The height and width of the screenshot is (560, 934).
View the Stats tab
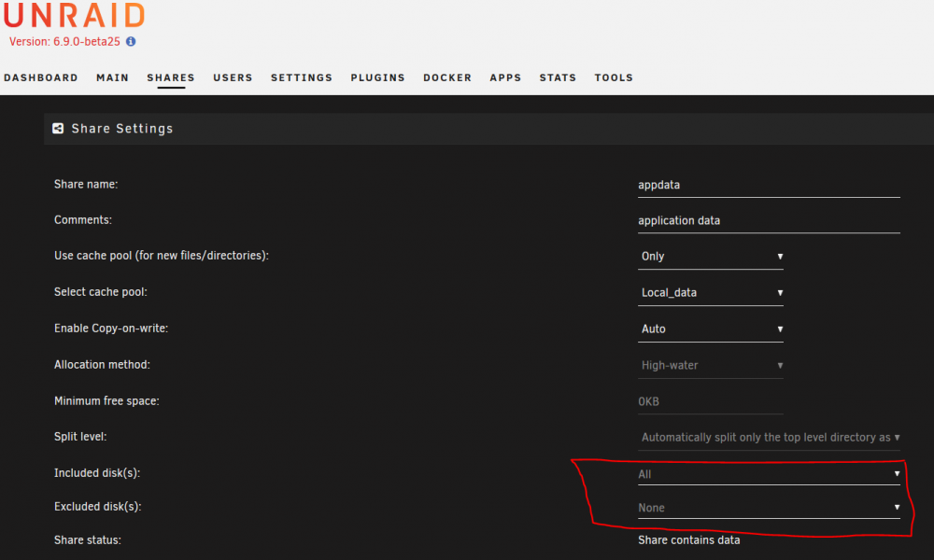click(x=559, y=78)
